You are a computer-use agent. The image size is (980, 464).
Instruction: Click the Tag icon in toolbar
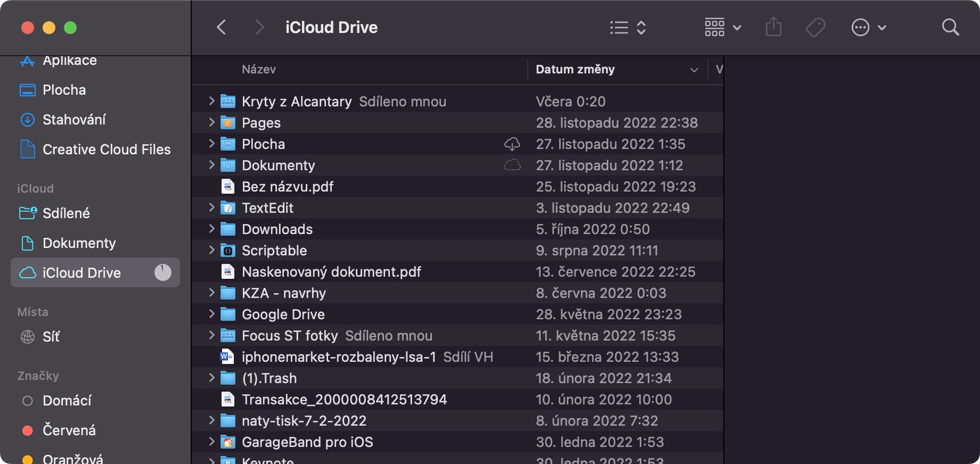point(815,27)
